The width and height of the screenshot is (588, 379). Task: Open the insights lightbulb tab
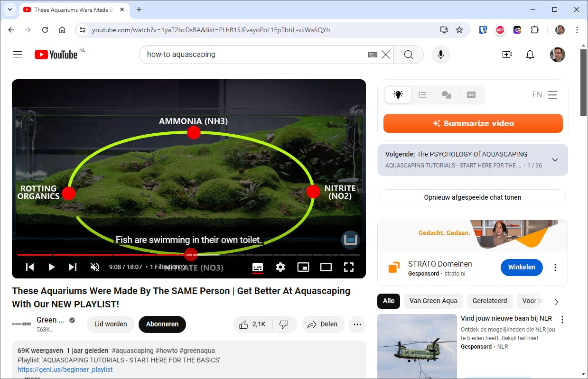[398, 95]
